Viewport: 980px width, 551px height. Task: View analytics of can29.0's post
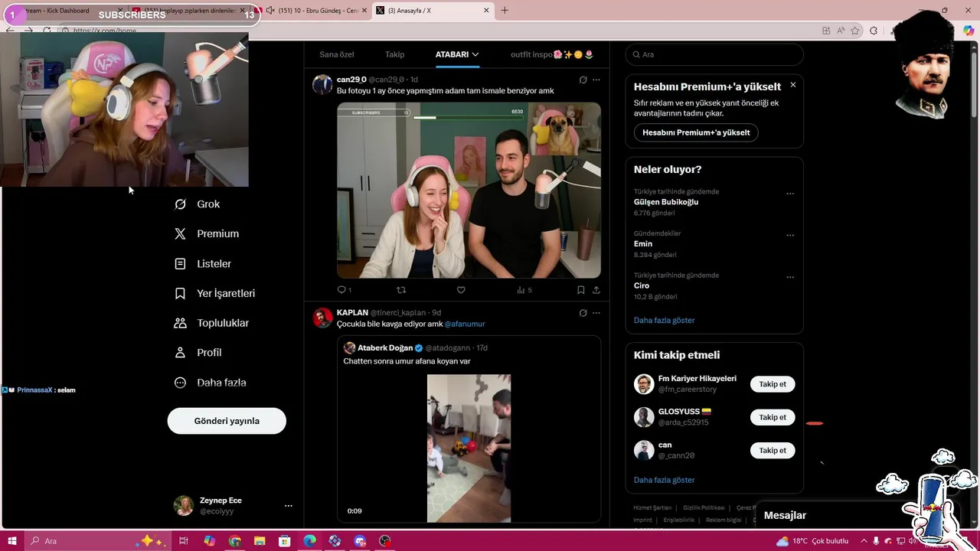(524, 290)
